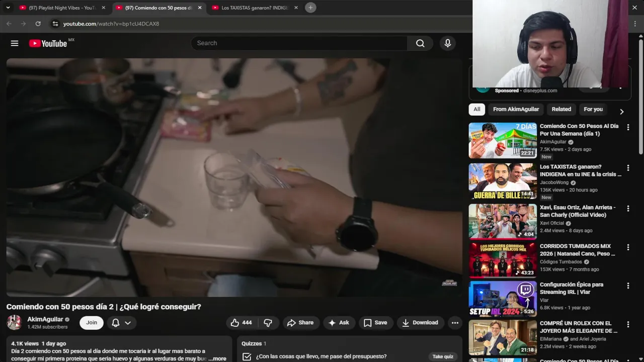Viewport: 644px width, 362px height.
Task: Like the video with thumbs up
Action: coord(241,323)
